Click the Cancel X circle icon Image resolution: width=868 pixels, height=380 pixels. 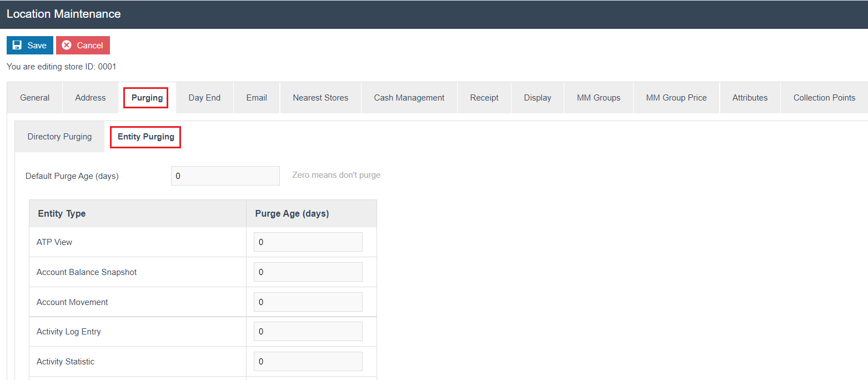67,46
